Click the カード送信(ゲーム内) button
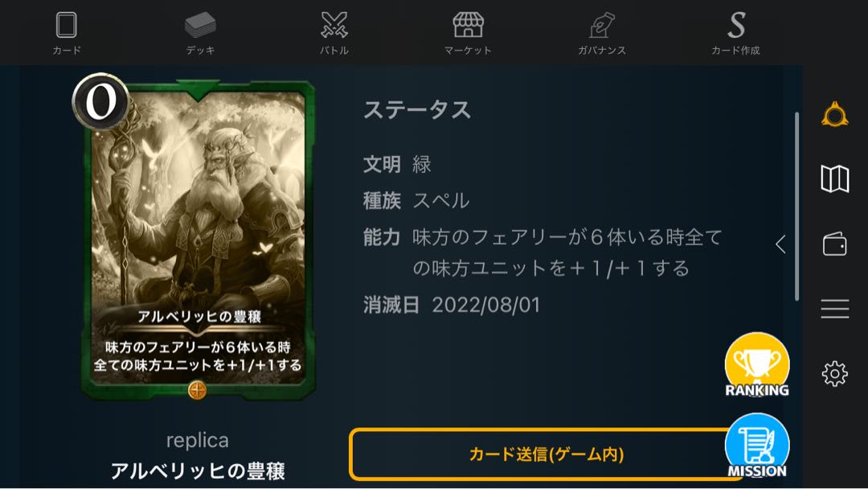Screen dimensions: 868x489 [x=546, y=454]
